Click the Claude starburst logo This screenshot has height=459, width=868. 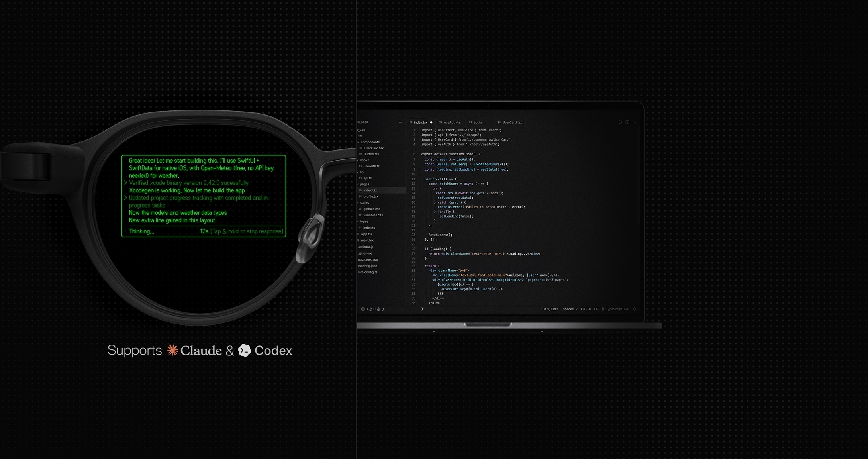coord(172,350)
